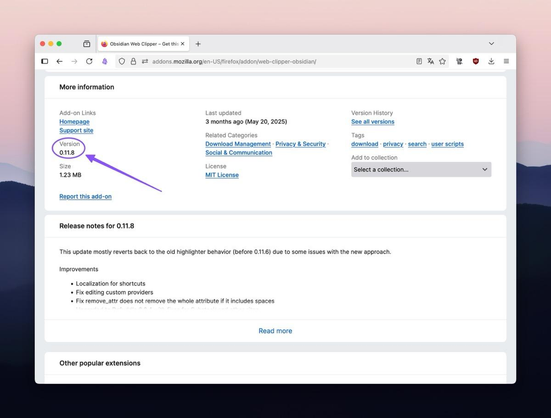The image size is (551, 418).
Task: Select the Obsidian Web Clipper tab
Action: coord(143,44)
